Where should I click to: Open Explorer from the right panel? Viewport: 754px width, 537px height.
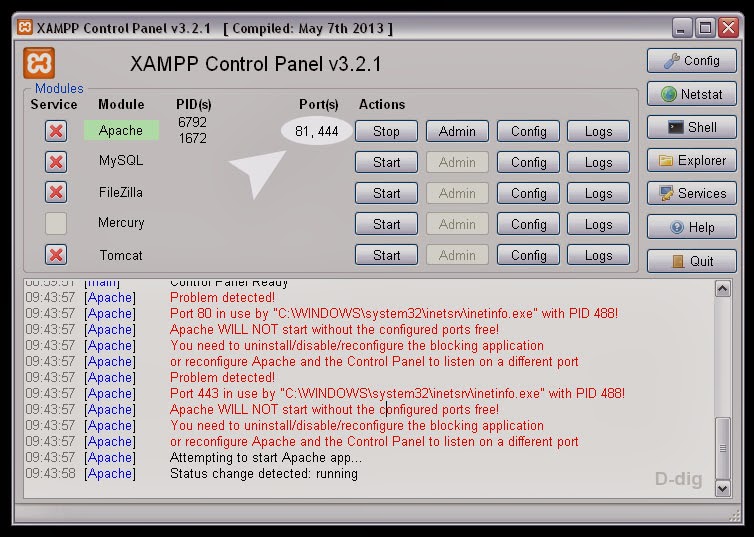[691, 160]
